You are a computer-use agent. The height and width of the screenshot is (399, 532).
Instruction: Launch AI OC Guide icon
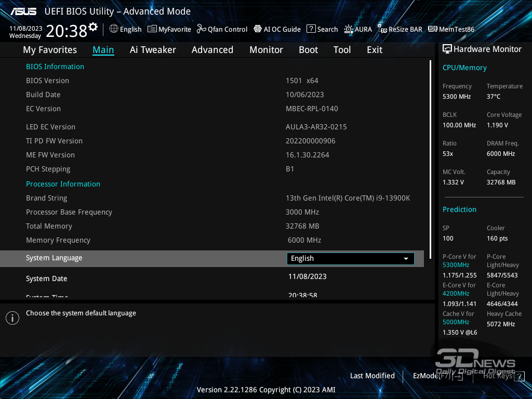tap(258, 29)
